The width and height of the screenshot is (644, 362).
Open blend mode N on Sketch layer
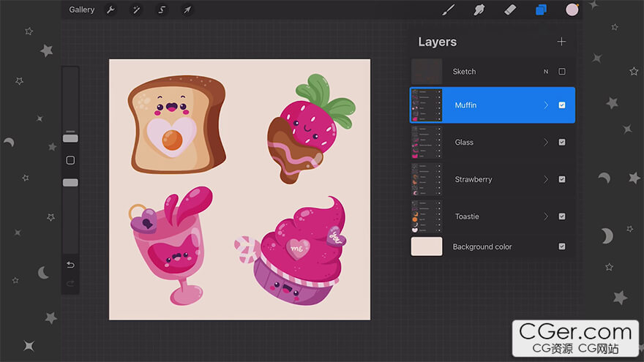tap(546, 72)
